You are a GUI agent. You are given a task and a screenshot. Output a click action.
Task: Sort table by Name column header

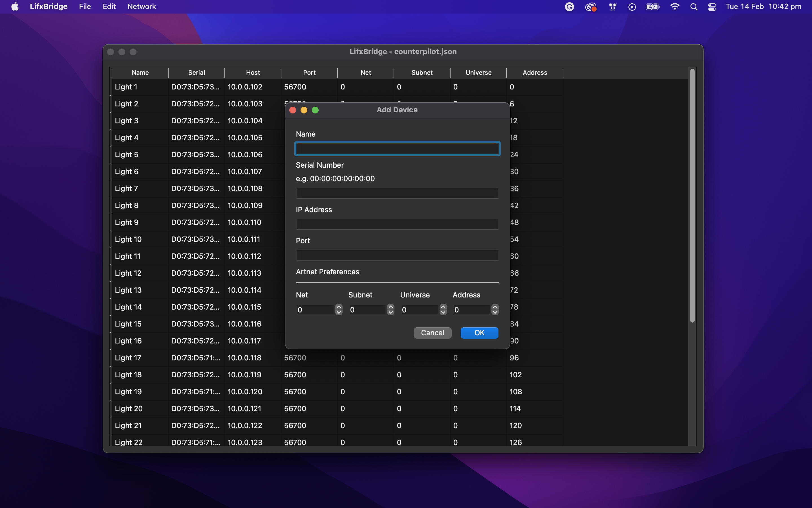point(140,73)
